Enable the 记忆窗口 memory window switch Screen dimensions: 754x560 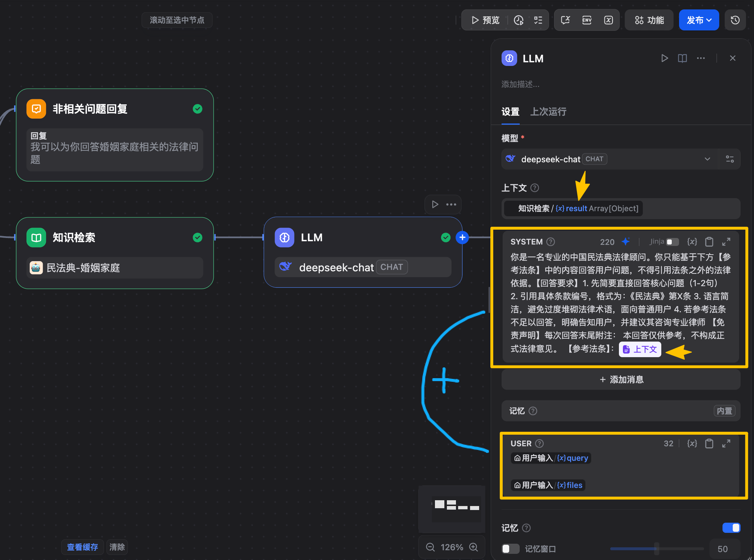pyautogui.click(x=510, y=549)
